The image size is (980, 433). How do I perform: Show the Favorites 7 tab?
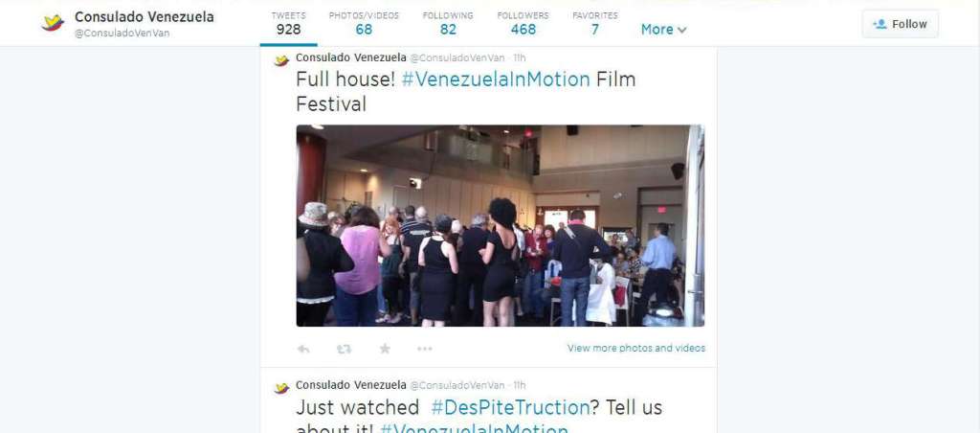pos(595,23)
